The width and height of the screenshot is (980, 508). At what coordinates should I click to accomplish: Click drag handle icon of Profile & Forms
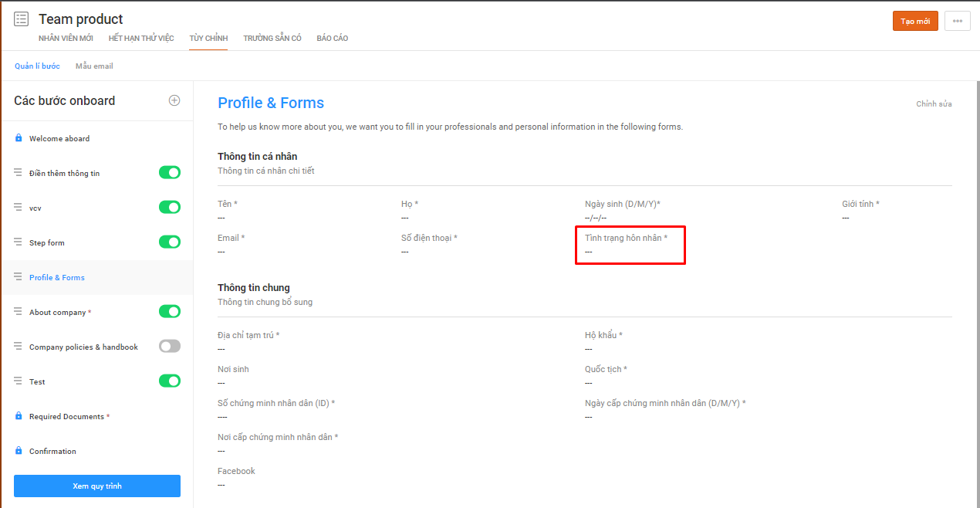pos(18,276)
